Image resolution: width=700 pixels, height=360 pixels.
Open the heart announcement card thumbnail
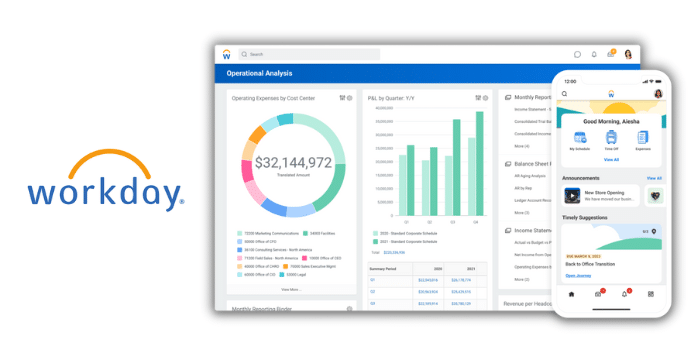coord(655,196)
